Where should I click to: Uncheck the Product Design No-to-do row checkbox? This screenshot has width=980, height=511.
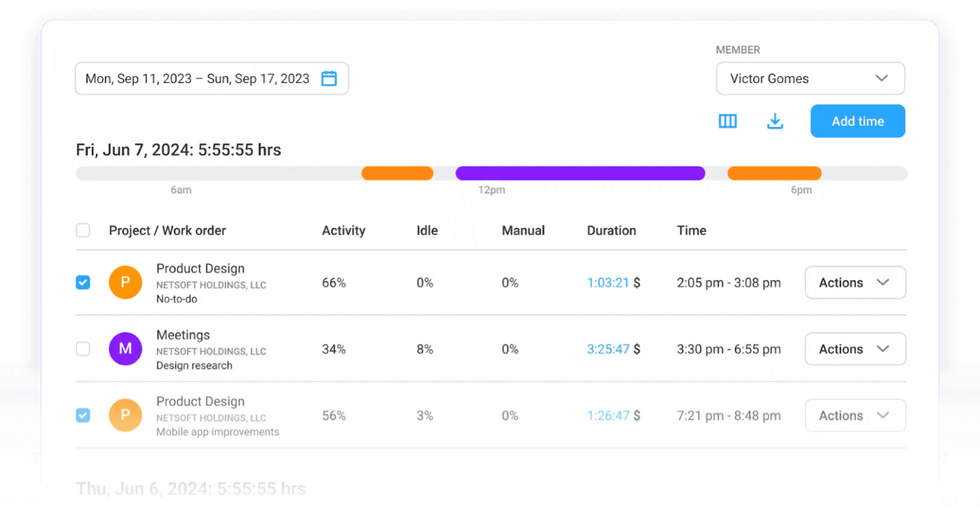click(83, 283)
